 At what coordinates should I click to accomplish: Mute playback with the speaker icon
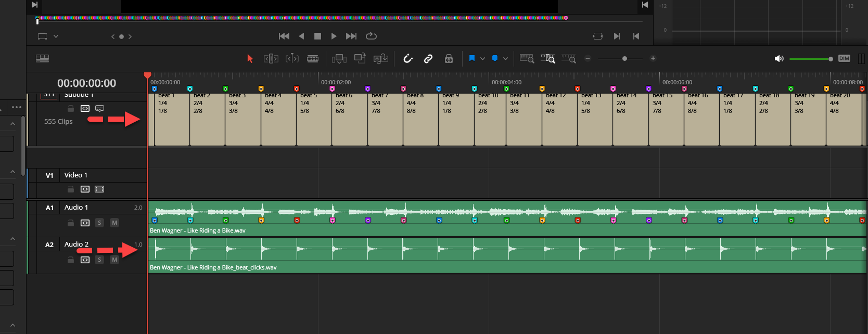[x=779, y=59]
